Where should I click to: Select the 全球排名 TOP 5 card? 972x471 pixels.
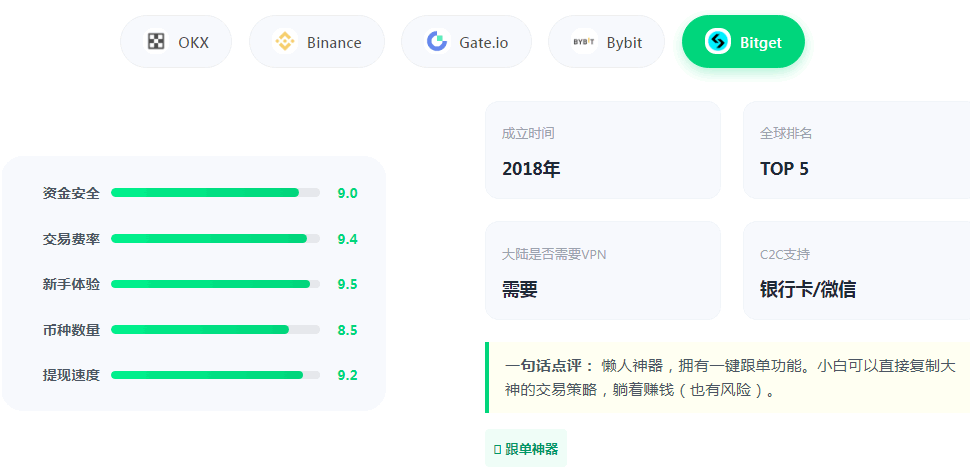click(857, 150)
